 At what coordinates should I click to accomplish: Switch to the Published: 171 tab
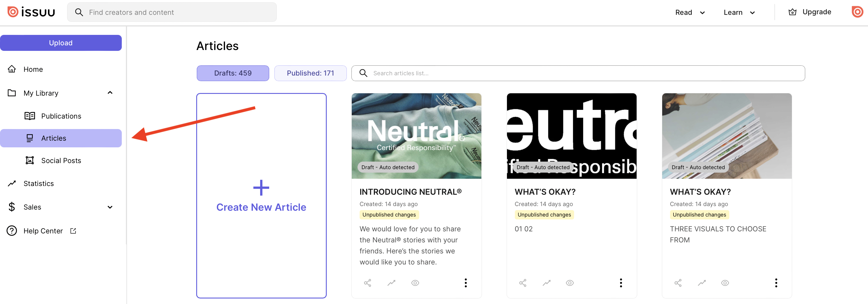click(310, 73)
